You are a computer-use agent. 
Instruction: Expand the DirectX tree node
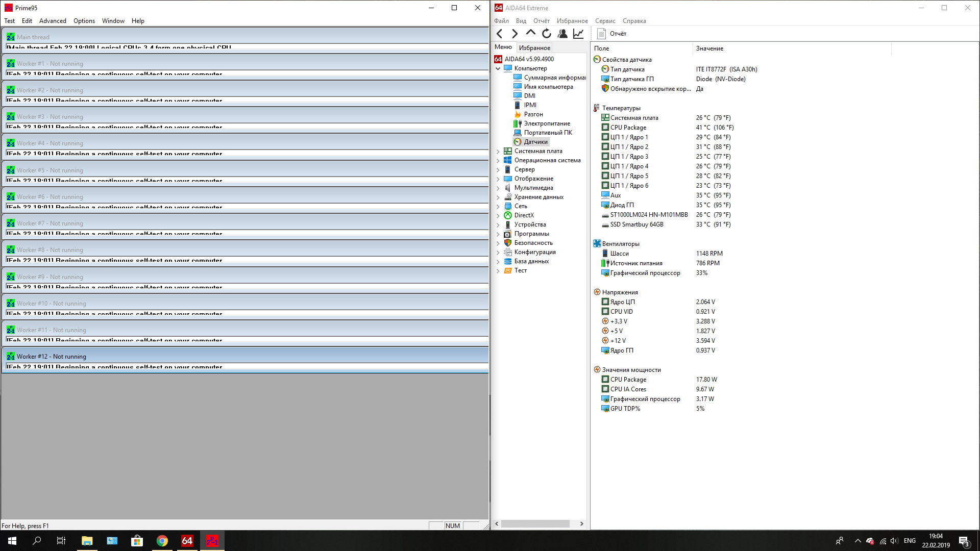click(498, 216)
